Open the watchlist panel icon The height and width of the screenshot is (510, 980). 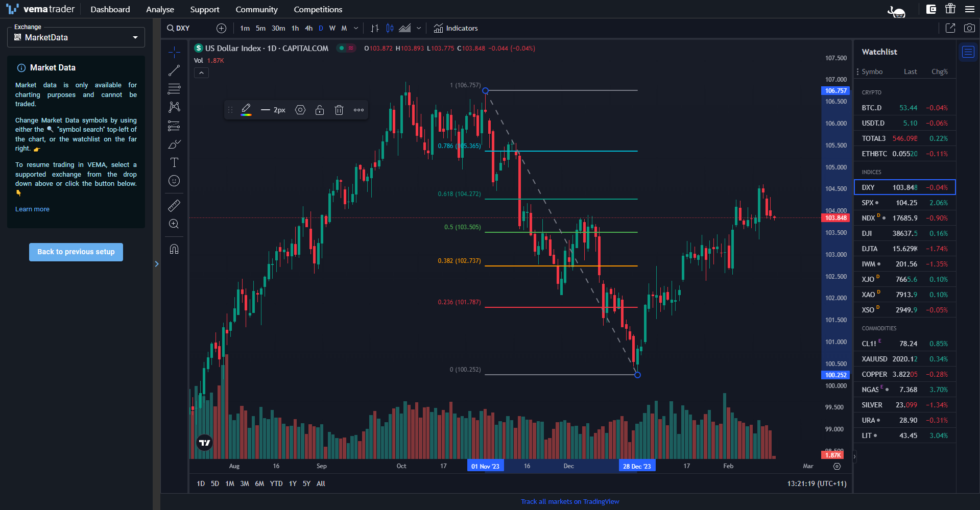pyautogui.click(x=968, y=52)
